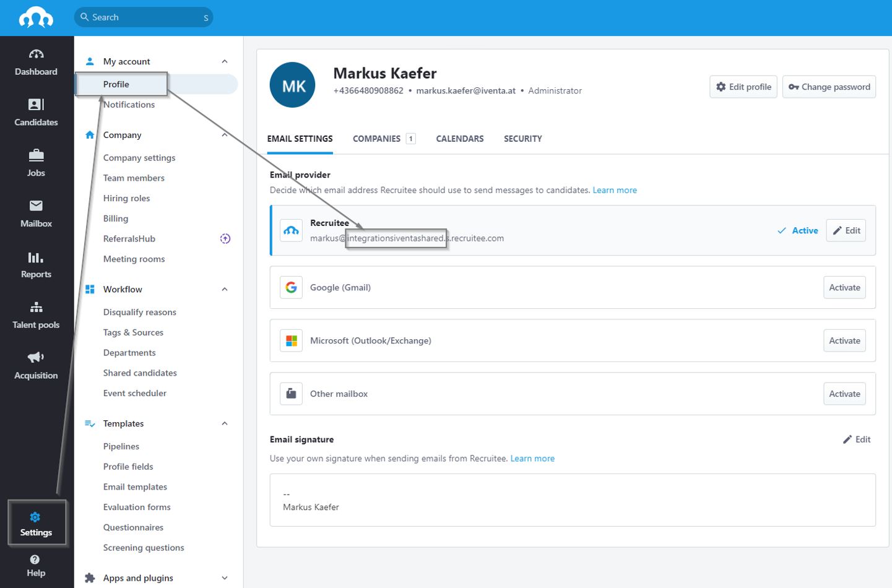Screen dimensions: 892x588
Task: Select Notifications in the settings menu
Action: click(129, 105)
